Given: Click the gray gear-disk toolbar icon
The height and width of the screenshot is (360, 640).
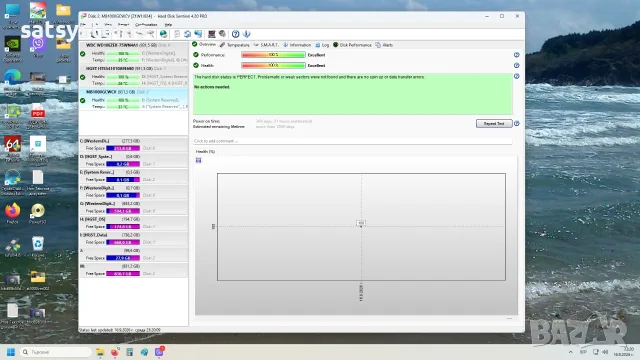Looking at the screenshot, I should click(222, 34).
